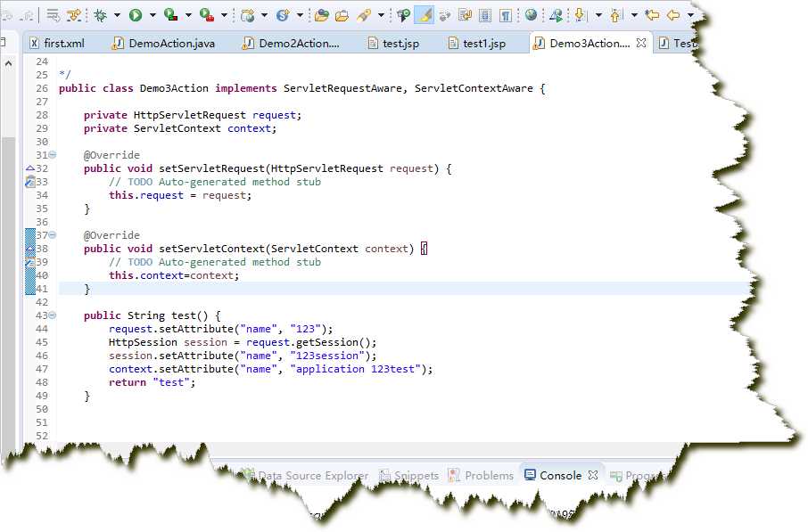Click the Open Task folder icon
Viewport: 808px width, 532px height.
click(x=342, y=15)
